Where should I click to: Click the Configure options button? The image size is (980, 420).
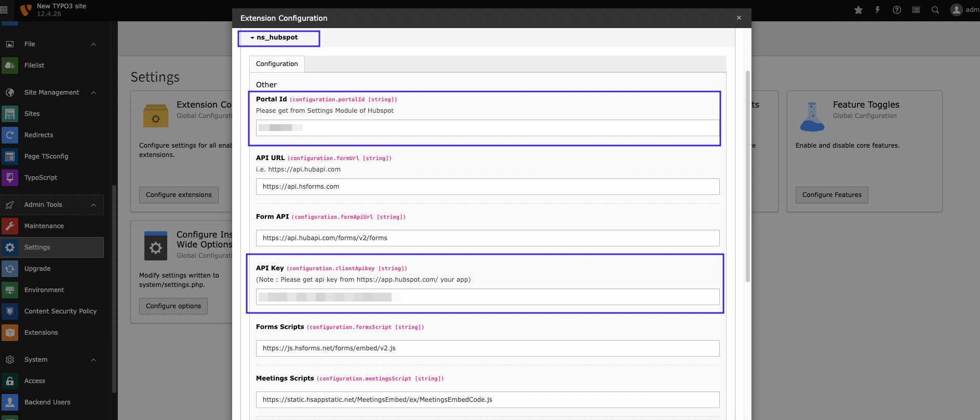pos(173,306)
